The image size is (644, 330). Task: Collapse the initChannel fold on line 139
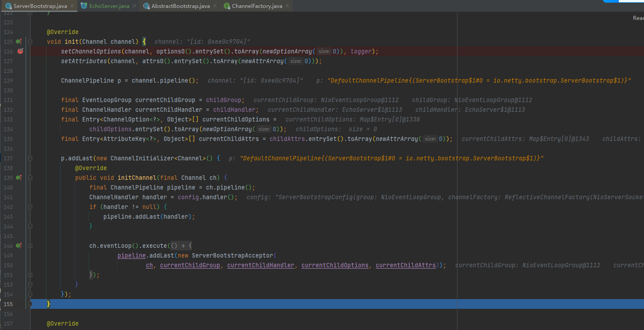click(x=30, y=178)
